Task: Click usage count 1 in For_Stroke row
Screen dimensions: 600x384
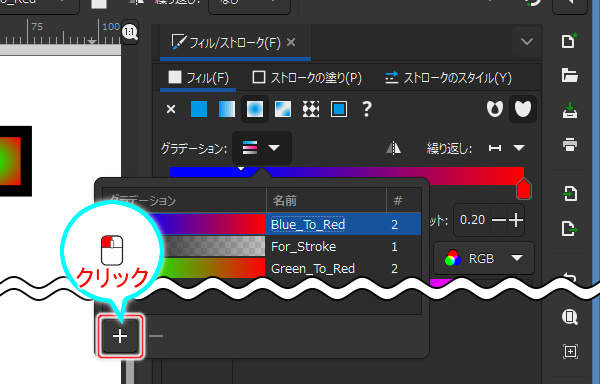Action: [394, 247]
